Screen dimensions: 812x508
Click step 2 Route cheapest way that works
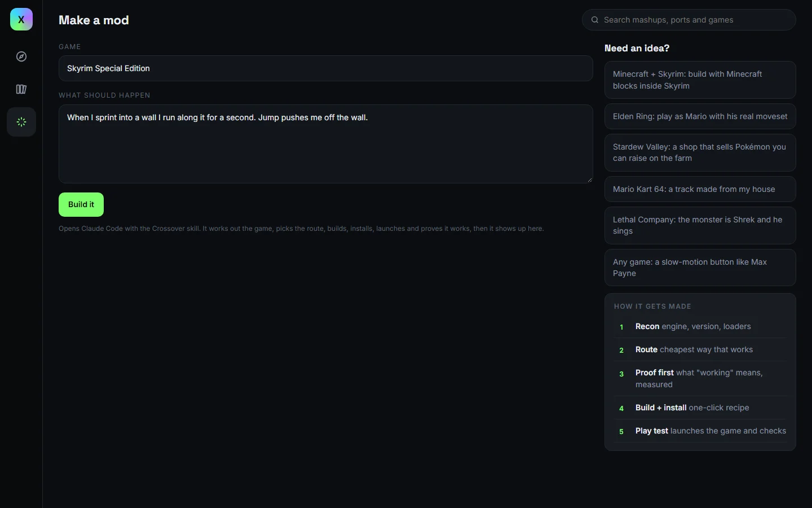tap(700, 349)
